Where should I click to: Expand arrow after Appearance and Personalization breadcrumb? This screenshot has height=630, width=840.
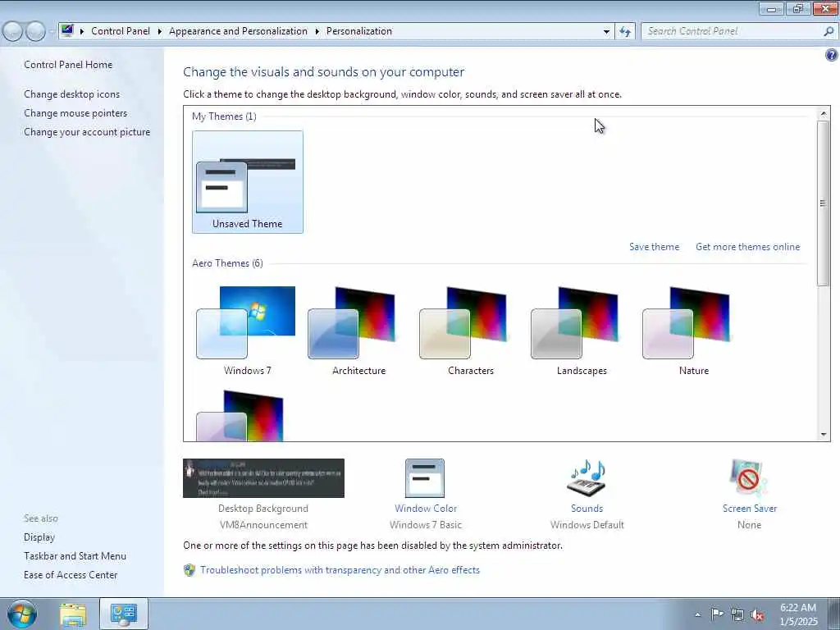click(317, 31)
